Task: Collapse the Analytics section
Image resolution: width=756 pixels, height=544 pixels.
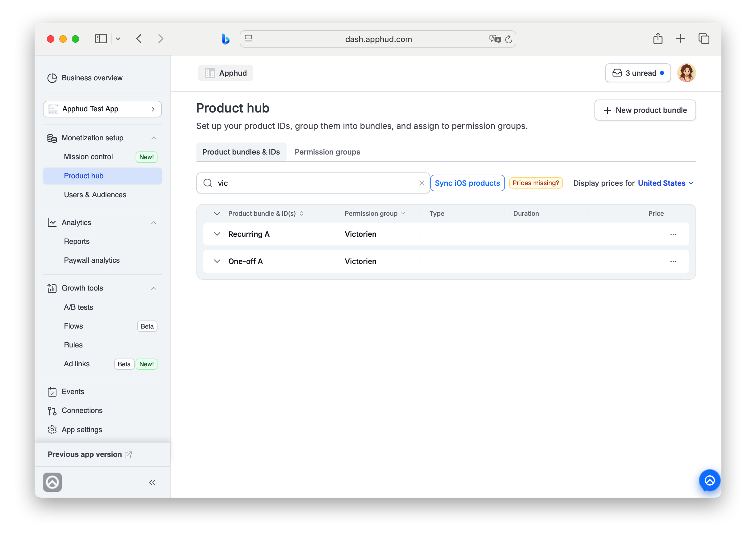Action: coord(154,223)
